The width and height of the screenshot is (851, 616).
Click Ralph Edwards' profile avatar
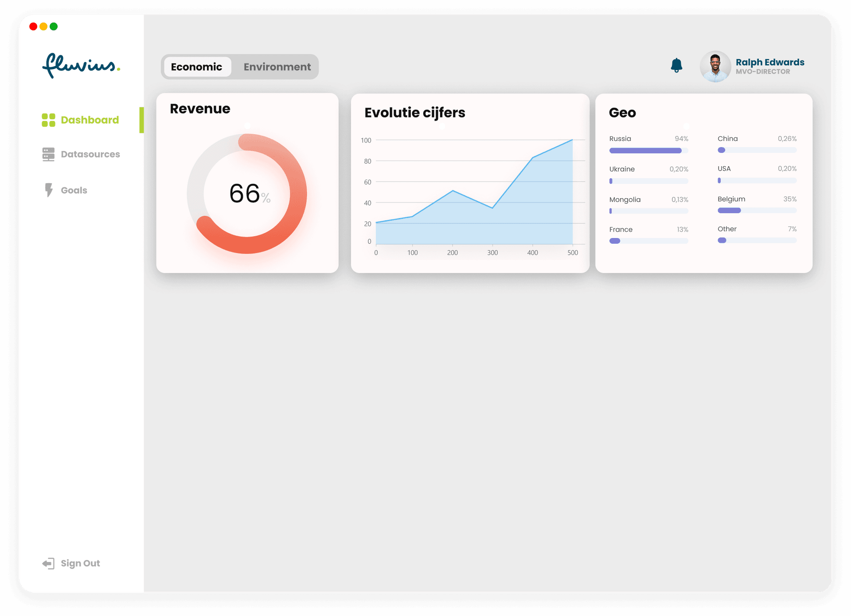coord(715,66)
